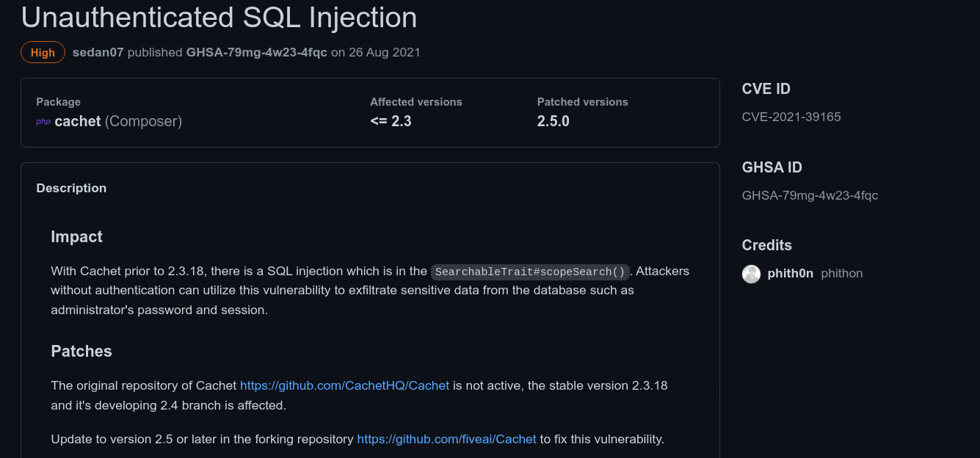
Task: Click the GHSA ID in the published line
Action: coord(256,53)
